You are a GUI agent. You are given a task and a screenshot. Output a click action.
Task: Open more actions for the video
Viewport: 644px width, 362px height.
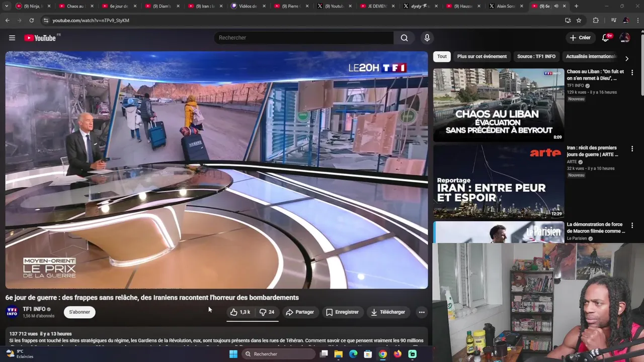coord(422,312)
